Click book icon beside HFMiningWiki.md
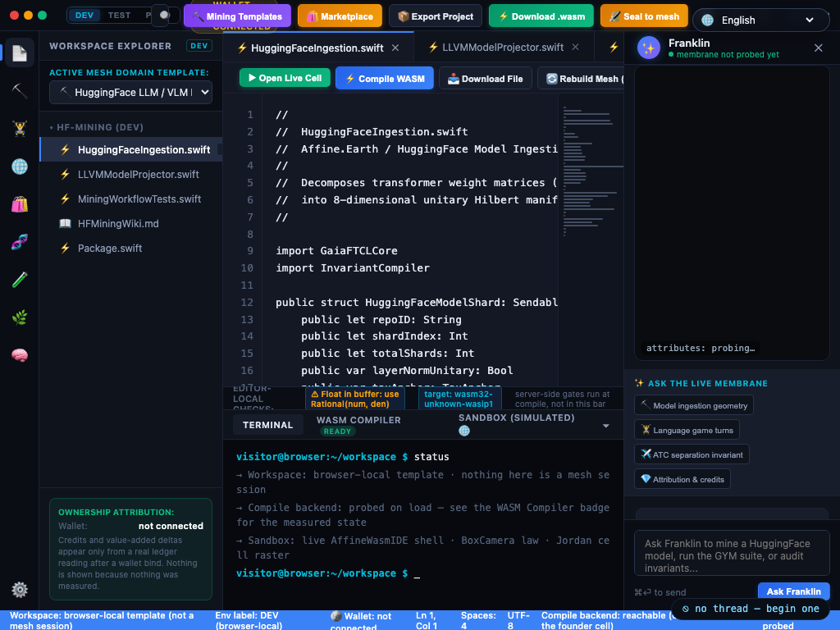 click(x=65, y=223)
